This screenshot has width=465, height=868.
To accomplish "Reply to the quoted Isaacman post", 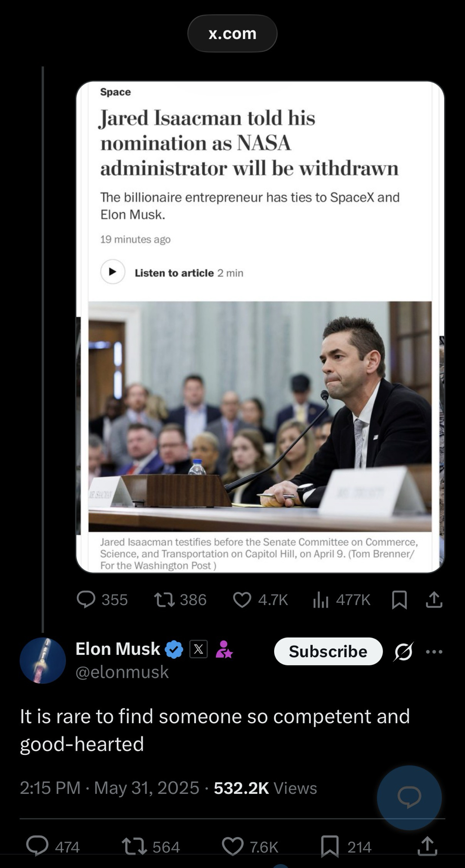I will (86, 599).
